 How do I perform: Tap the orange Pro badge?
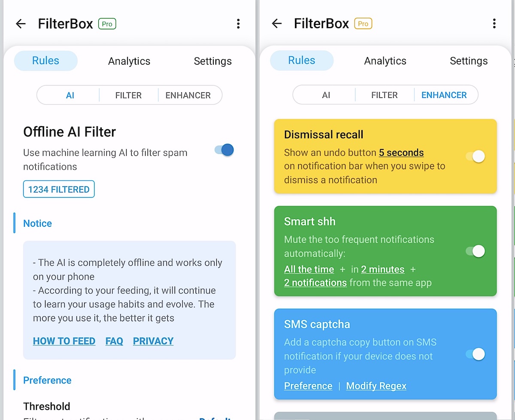pos(363,24)
